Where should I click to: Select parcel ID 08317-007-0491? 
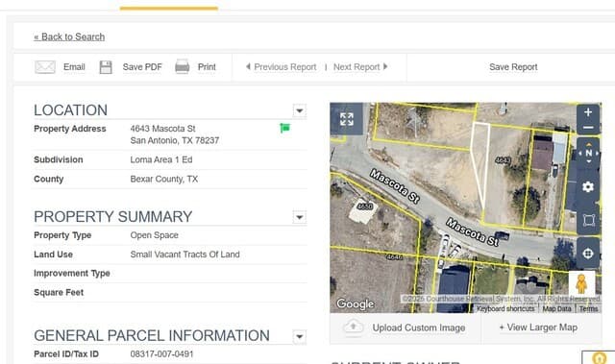pyautogui.click(x=161, y=354)
